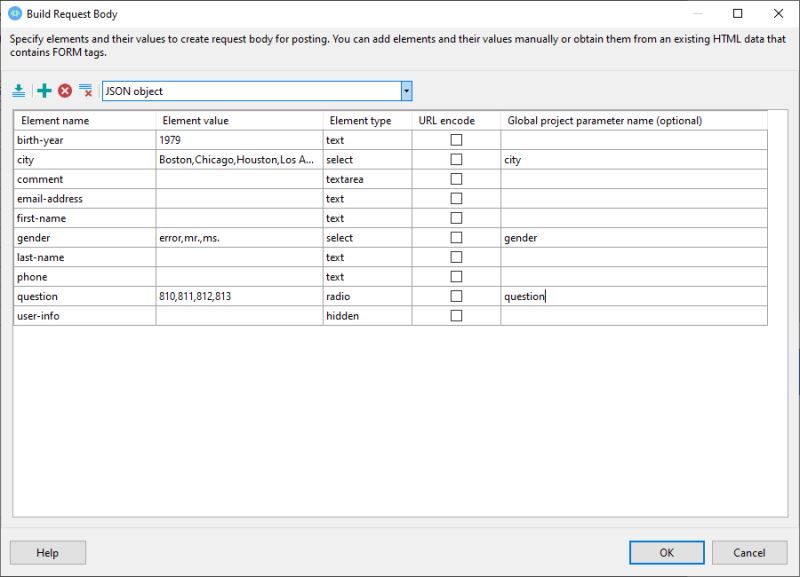Image resolution: width=800 pixels, height=577 pixels.
Task: Click the Element type column header
Action: pos(367,120)
